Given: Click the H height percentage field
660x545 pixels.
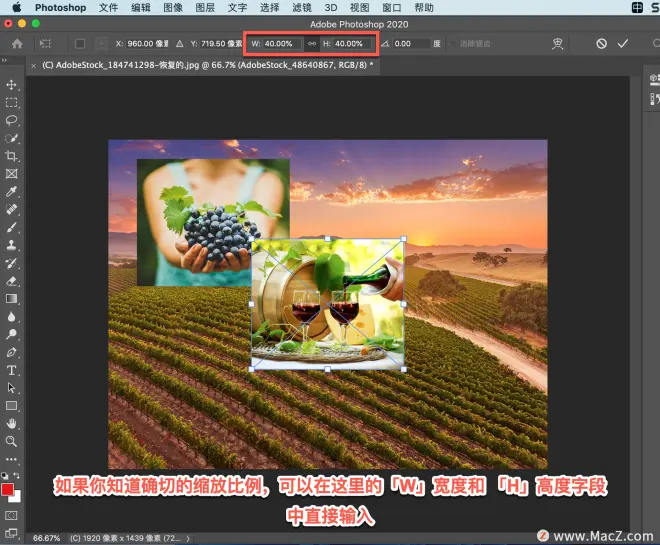Looking at the screenshot, I should pos(353,44).
